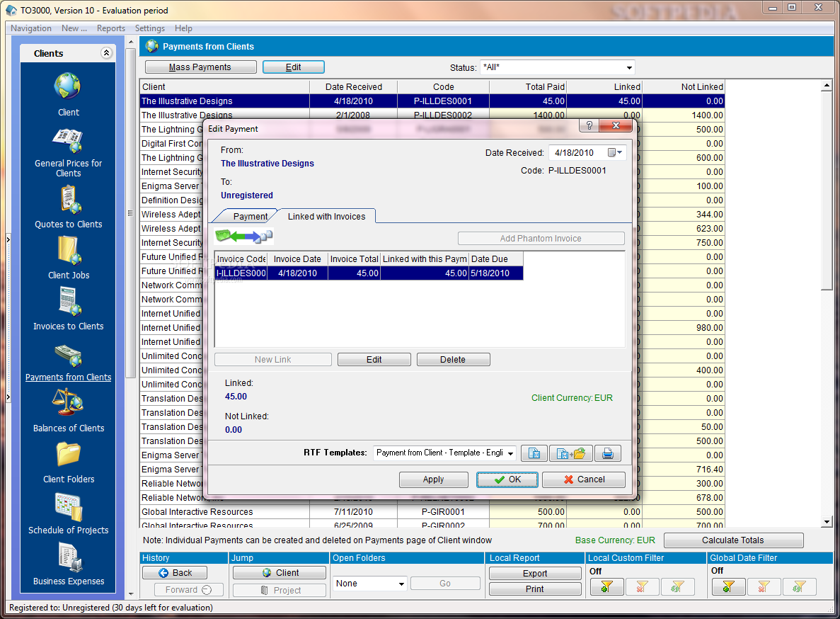This screenshot has width=840, height=619.
Task: Click the Mass Payments button
Action: [200, 67]
